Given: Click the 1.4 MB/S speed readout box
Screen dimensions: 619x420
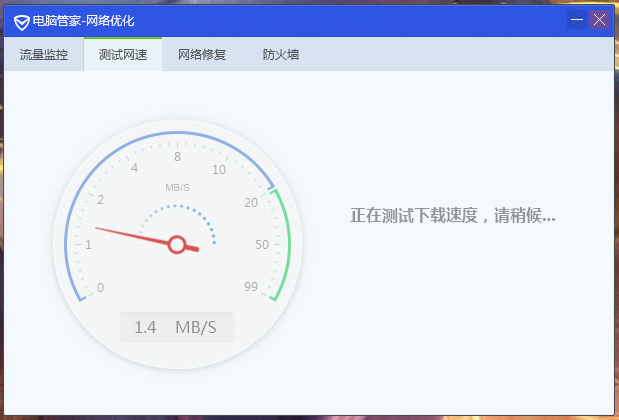Looking at the screenshot, I should click(176, 327).
